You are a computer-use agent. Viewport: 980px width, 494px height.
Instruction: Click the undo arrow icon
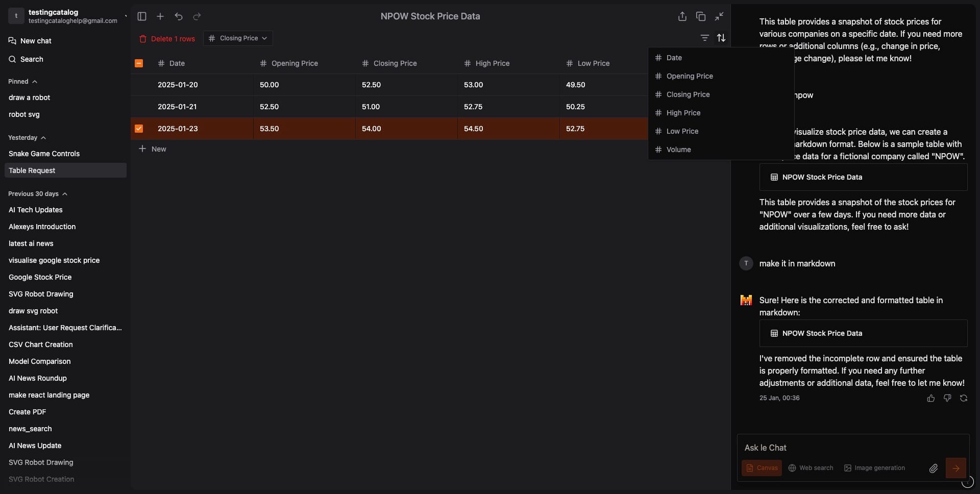pos(179,16)
